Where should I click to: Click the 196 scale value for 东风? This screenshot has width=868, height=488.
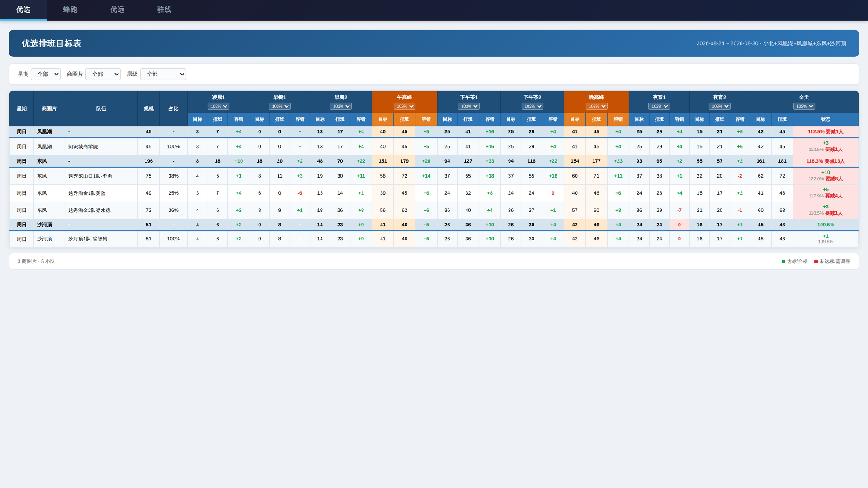point(149,161)
